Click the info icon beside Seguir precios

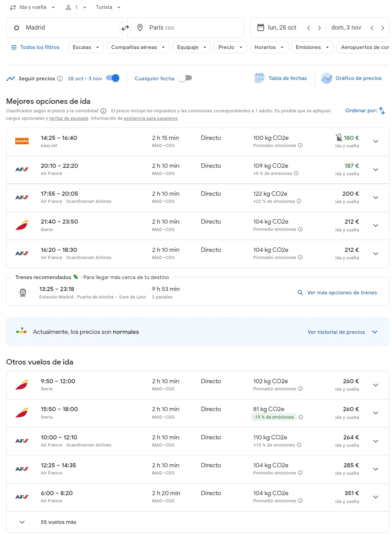coord(60,79)
